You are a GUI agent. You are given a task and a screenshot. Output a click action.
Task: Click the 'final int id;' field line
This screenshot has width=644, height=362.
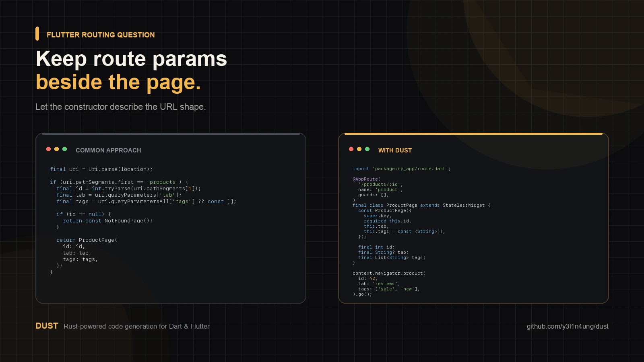click(376, 247)
